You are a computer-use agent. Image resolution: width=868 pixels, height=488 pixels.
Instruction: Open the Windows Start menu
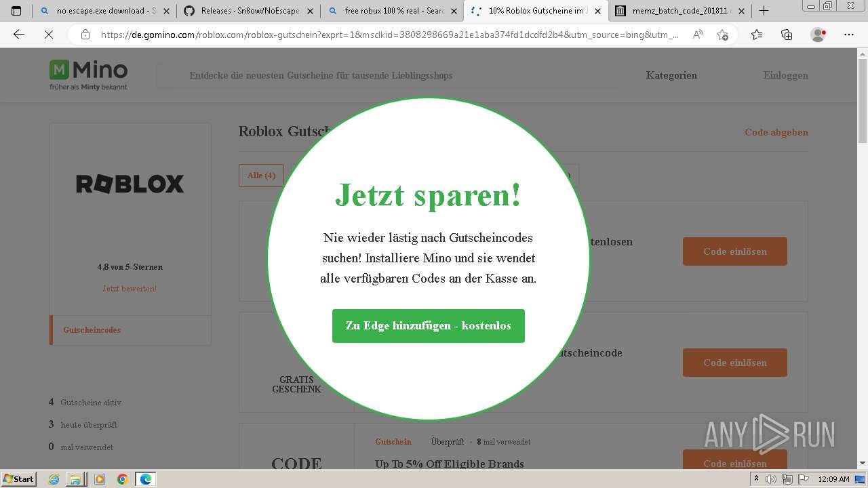19,479
